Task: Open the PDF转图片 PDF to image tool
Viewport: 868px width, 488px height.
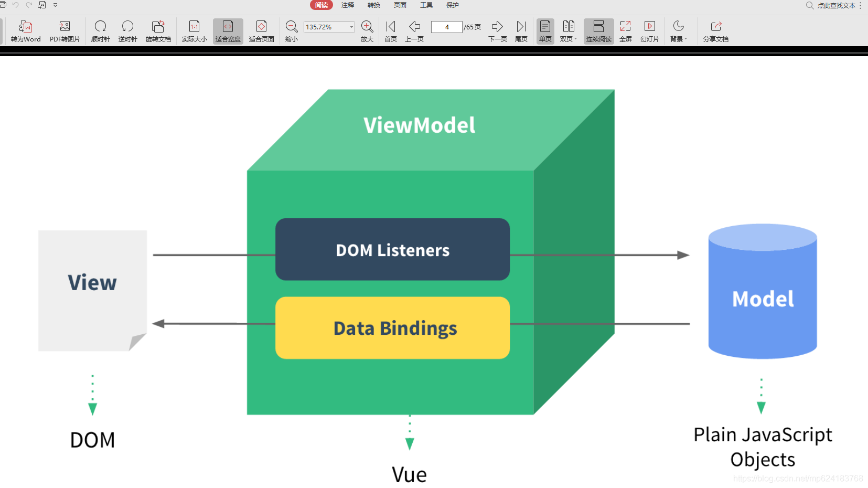Action: (x=65, y=31)
